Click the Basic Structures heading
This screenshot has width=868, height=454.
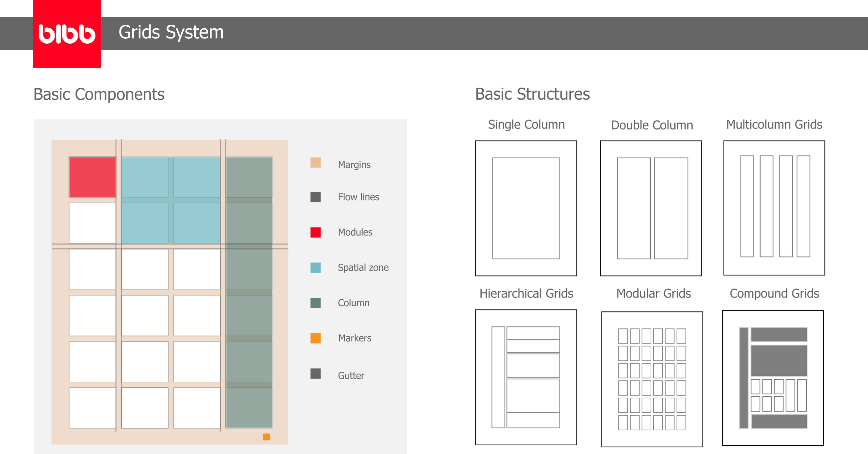[532, 94]
